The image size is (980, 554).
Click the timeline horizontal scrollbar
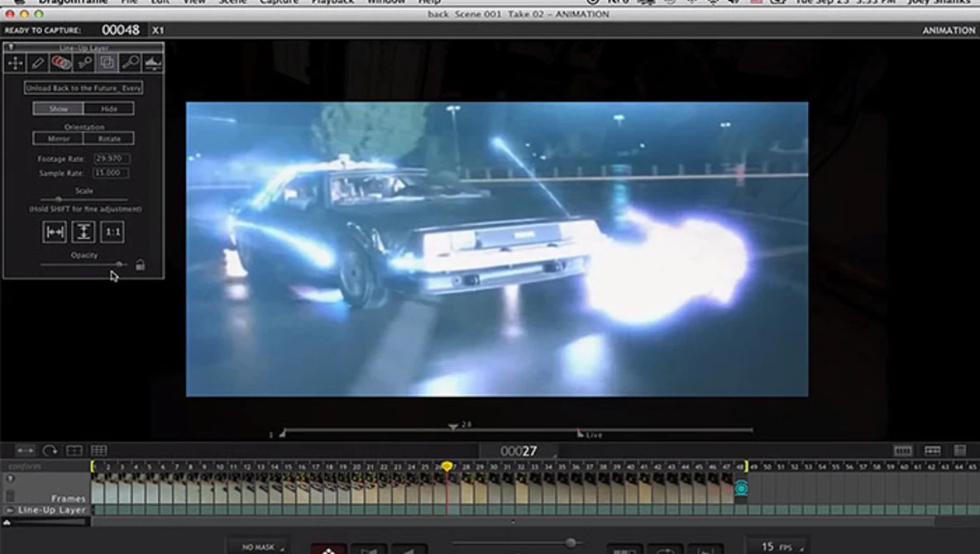[x=513, y=522]
